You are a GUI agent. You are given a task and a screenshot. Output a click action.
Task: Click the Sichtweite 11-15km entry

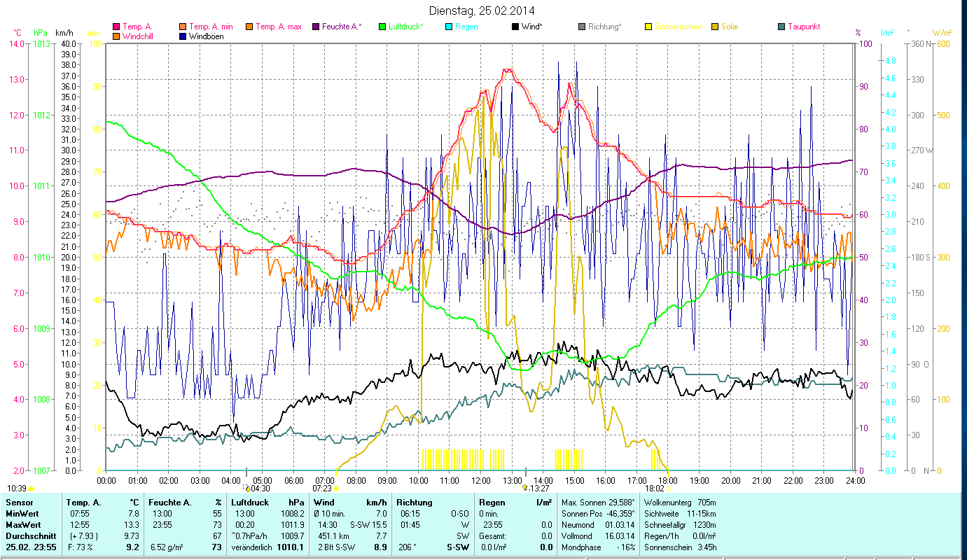click(x=679, y=514)
